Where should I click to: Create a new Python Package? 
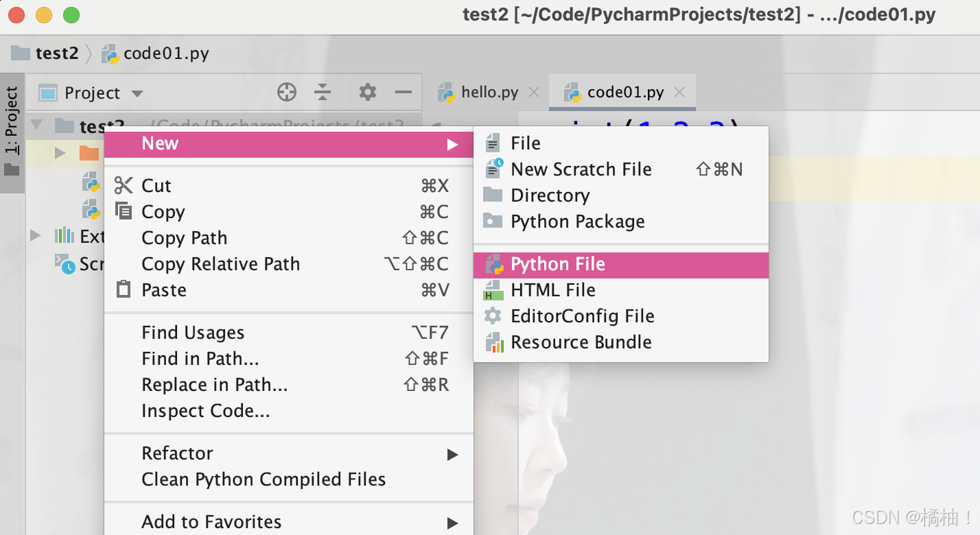[621, 222]
